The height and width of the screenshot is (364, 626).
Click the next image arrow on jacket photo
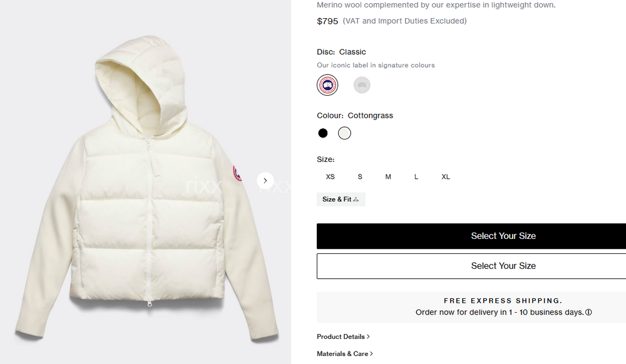tap(265, 180)
